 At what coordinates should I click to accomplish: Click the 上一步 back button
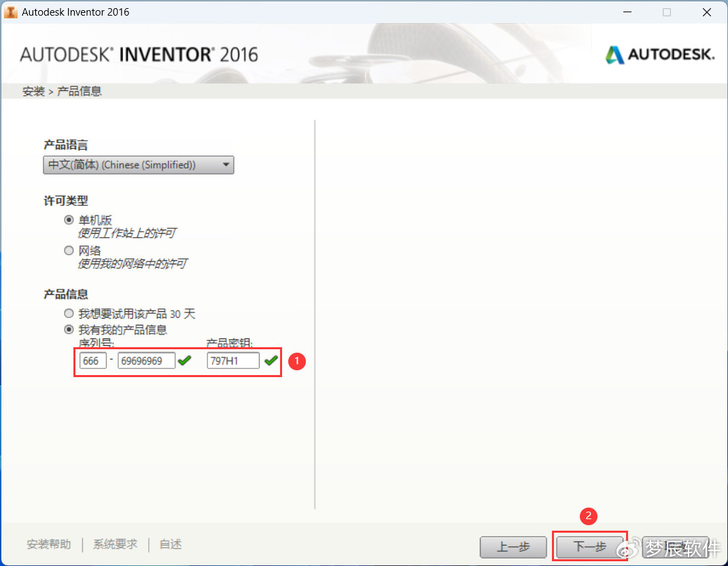513,547
